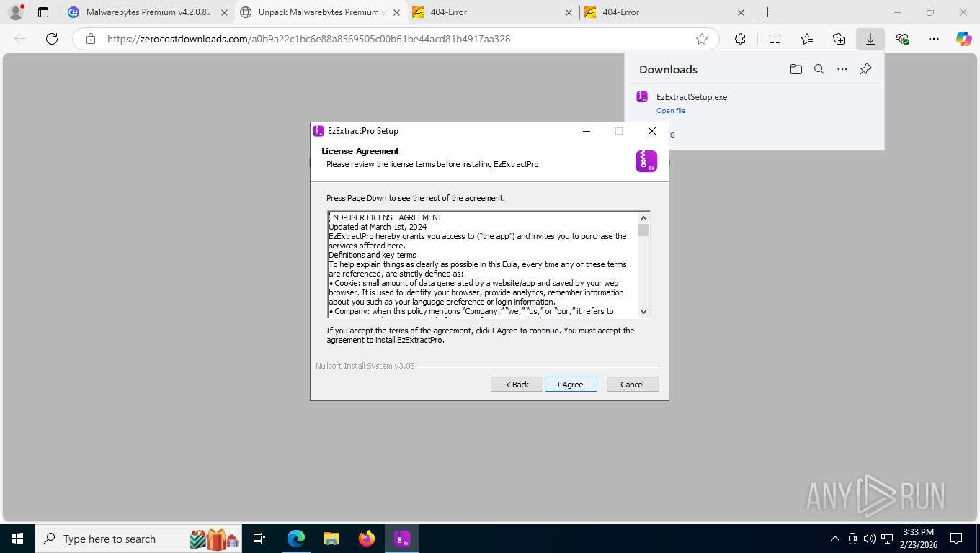Click the Edge downloads toolbar button
980x553 pixels.
(x=870, y=39)
